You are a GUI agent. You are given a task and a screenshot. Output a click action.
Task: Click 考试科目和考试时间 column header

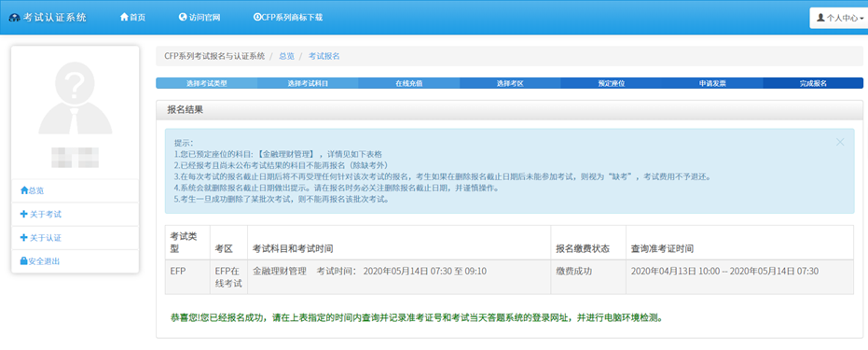pos(399,243)
